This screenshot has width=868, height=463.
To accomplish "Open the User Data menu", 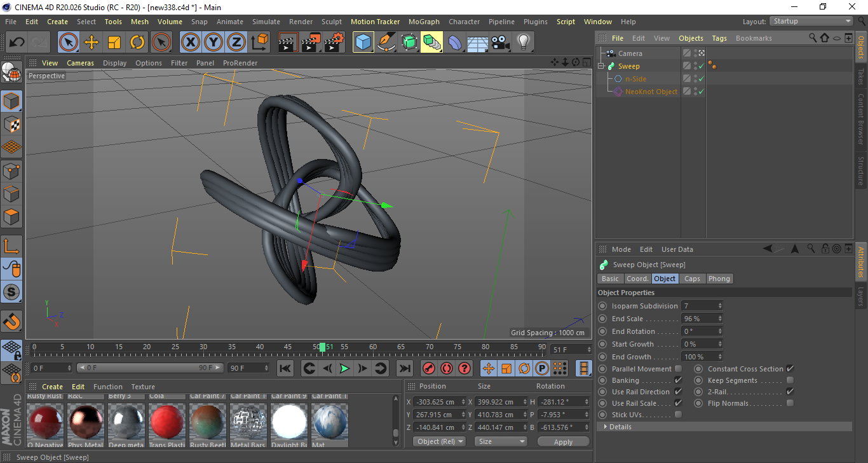I will (x=677, y=249).
